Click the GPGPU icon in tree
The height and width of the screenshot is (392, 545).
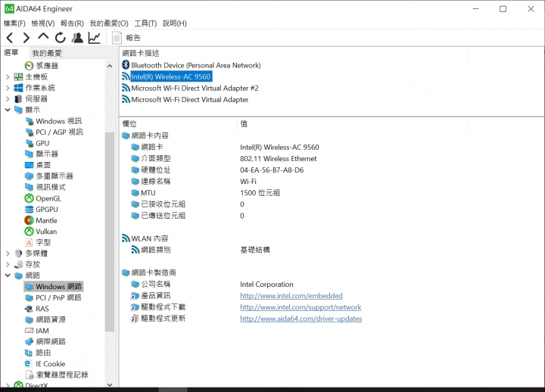point(30,209)
